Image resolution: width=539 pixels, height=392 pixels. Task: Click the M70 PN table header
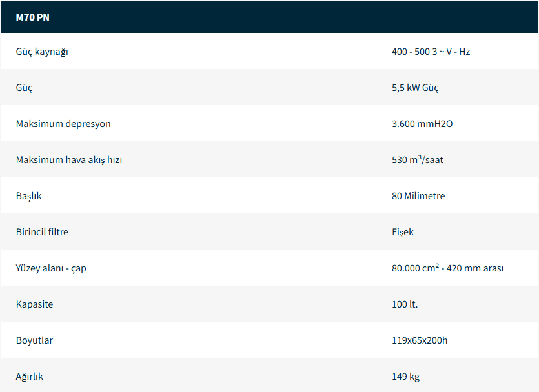pyautogui.click(x=33, y=17)
